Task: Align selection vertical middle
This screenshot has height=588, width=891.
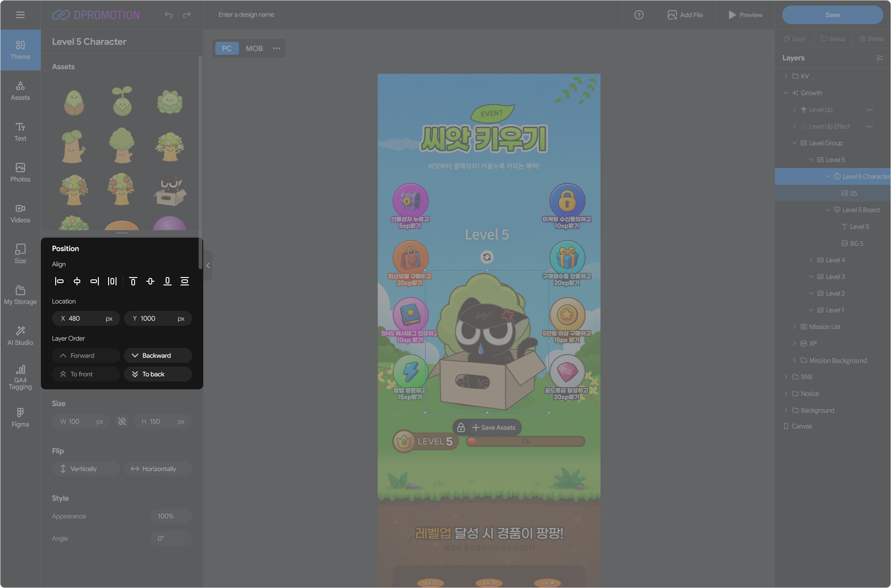Action: click(x=150, y=281)
